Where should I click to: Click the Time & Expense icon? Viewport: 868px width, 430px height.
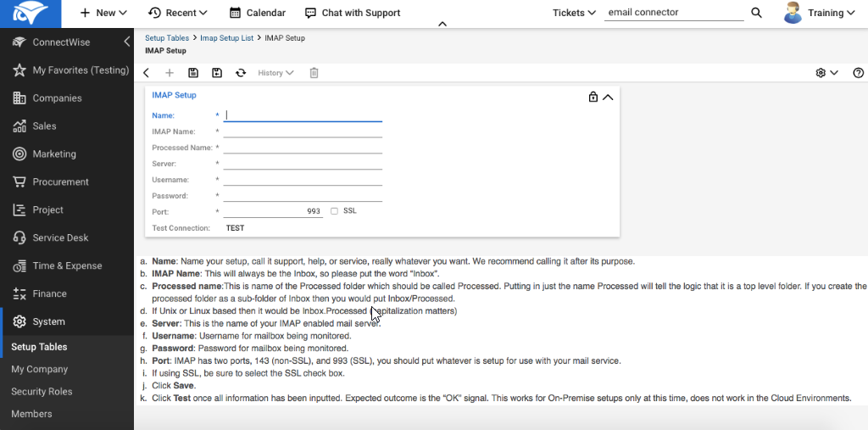pos(19,265)
